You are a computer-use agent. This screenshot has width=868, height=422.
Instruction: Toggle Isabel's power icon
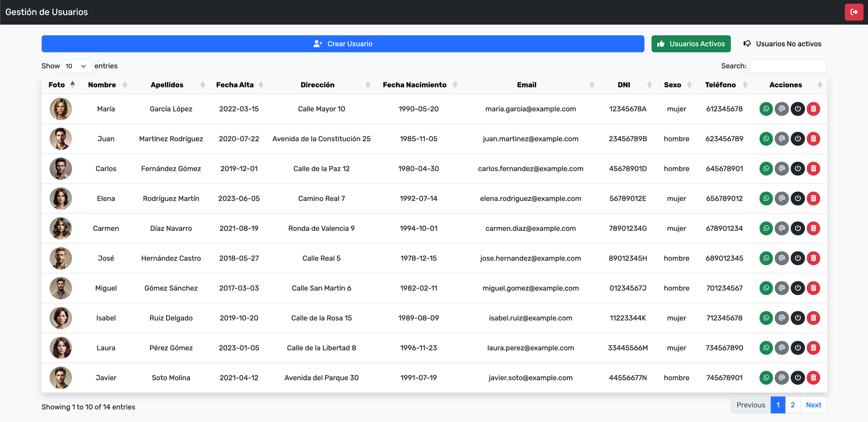click(x=797, y=318)
